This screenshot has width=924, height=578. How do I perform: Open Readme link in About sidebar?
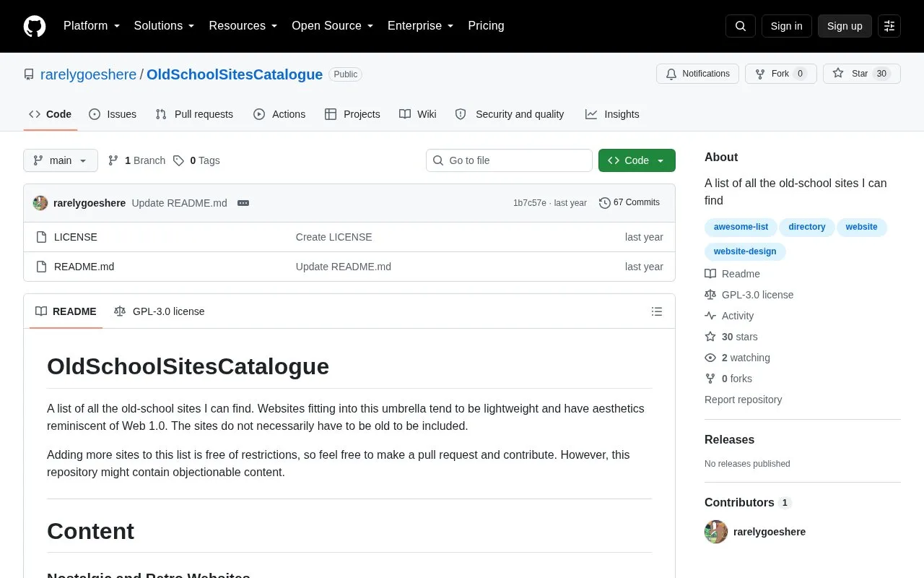point(733,274)
